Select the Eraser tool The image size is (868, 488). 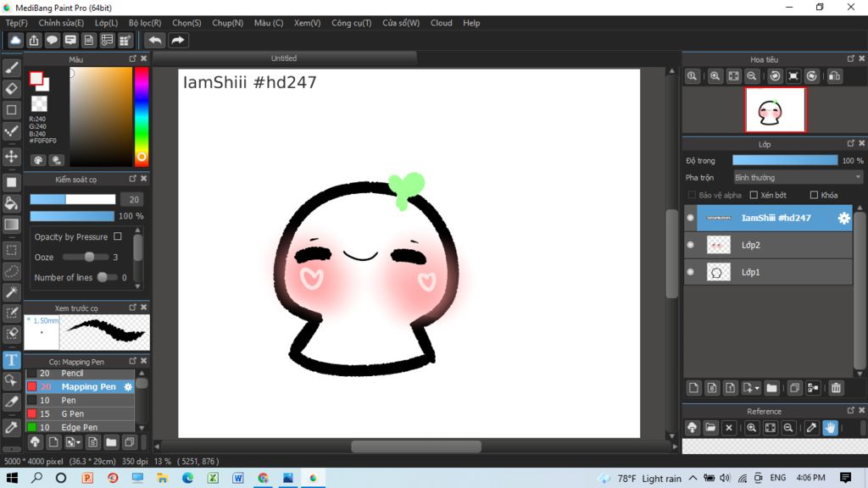pyautogui.click(x=12, y=88)
